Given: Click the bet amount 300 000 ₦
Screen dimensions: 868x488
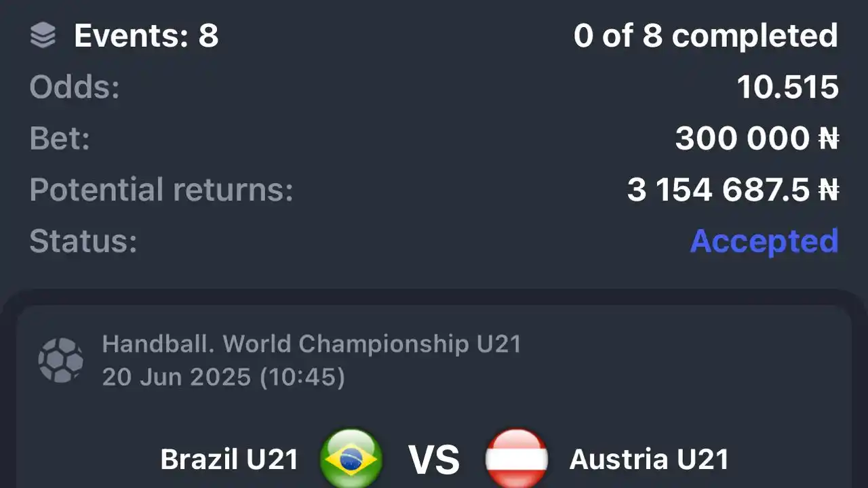Looking at the screenshot, I should (x=757, y=139).
